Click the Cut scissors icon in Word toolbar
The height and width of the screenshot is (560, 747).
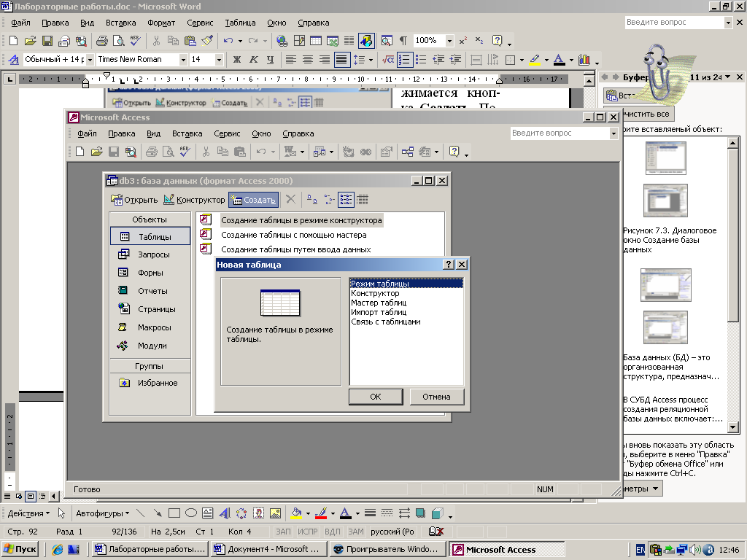[156, 41]
